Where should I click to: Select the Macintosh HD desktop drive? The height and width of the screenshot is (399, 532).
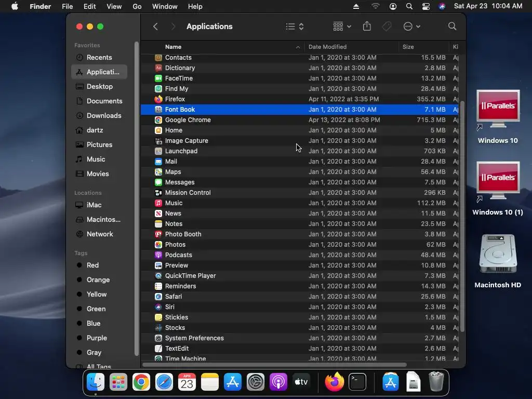(x=498, y=261)
